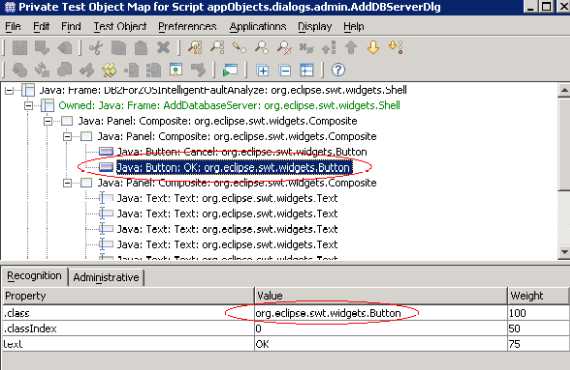Click the first magnifier Find icon after separator
This screenshot has height=370, width=570.
(195, 48)
